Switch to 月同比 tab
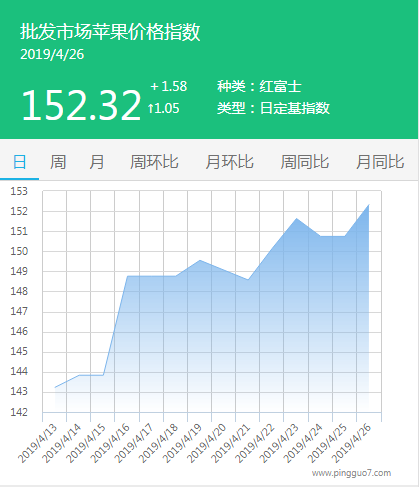This screenshot has height=487, width=419. 380,162
